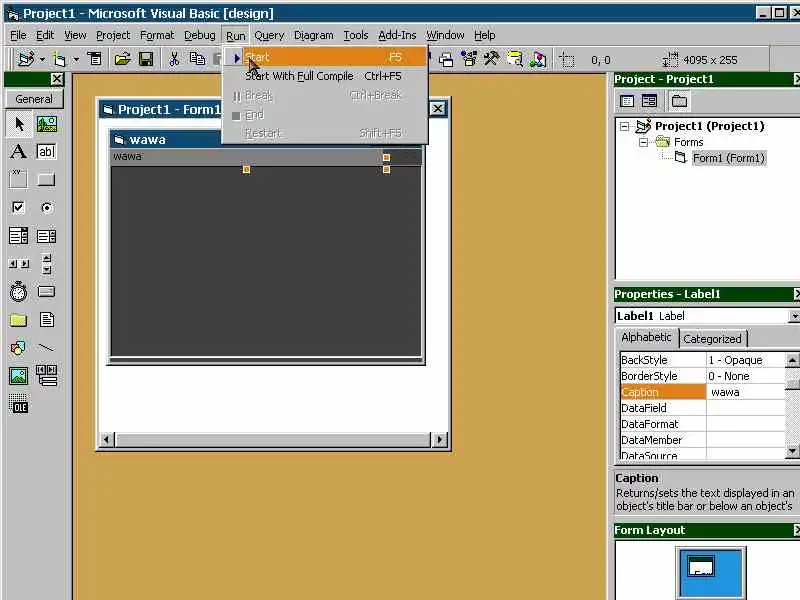
Task: Select the CommandButton control in the toolbox
Action: click(46, 180)
